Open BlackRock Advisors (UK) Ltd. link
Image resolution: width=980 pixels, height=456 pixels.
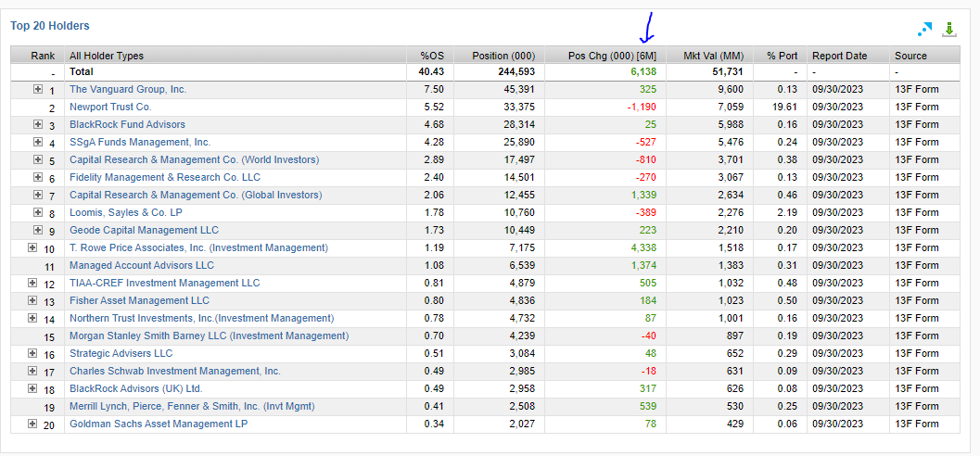pyautogui.click(x=136, y=388)
